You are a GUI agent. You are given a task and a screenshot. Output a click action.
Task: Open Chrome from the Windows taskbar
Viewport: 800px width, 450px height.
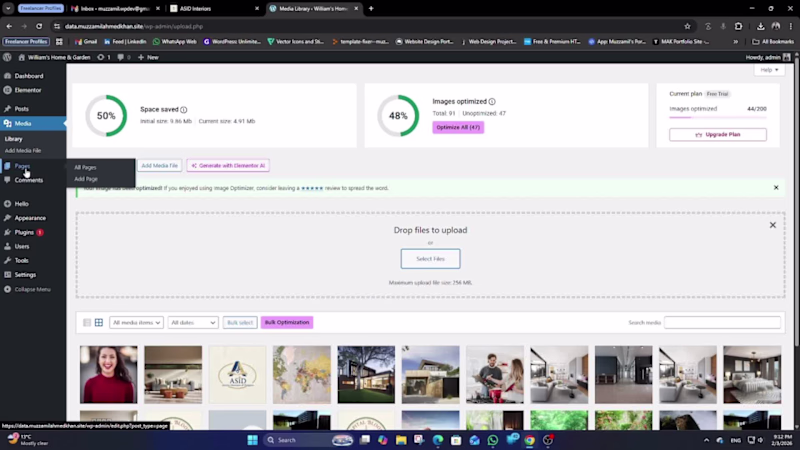coord(530,440)
